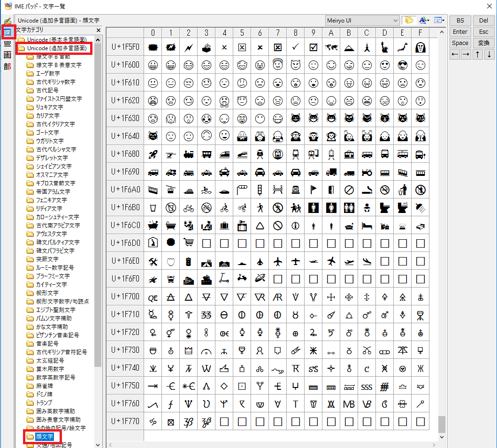Close the IME Pad window
Image resolution: width=497 pixels, height=448 pixels.
(x=489, y=6)
